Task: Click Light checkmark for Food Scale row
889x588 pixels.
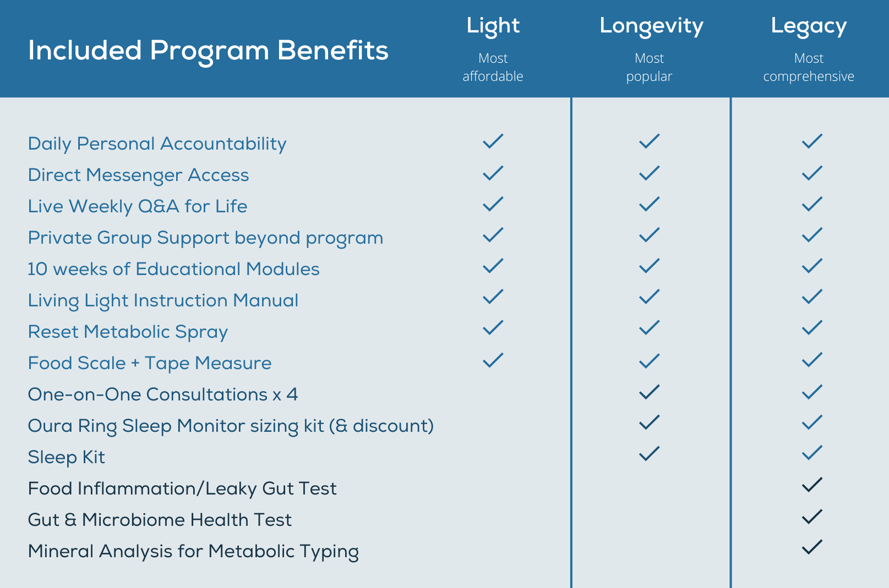Action: point(493,360)
